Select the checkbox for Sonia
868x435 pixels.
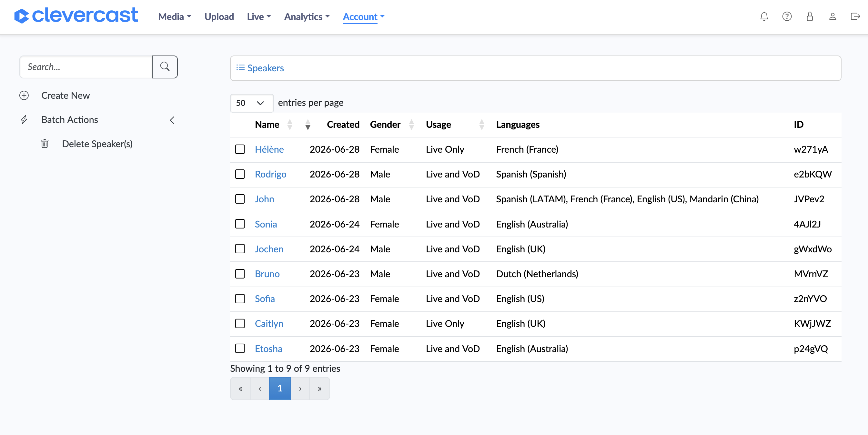pyautogui.click(x=240, y=224)
